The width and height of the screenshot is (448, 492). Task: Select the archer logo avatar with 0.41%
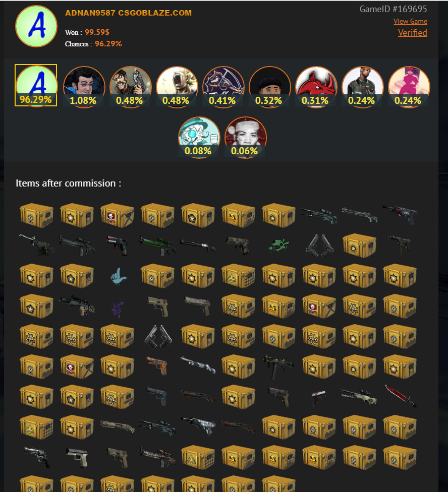coord(223,87)
